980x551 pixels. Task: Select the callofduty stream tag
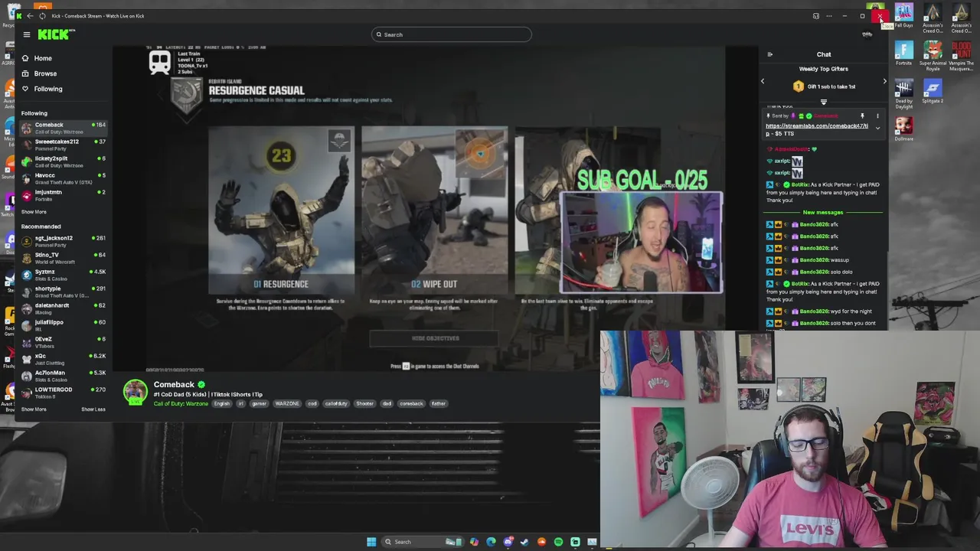(336, 403)
